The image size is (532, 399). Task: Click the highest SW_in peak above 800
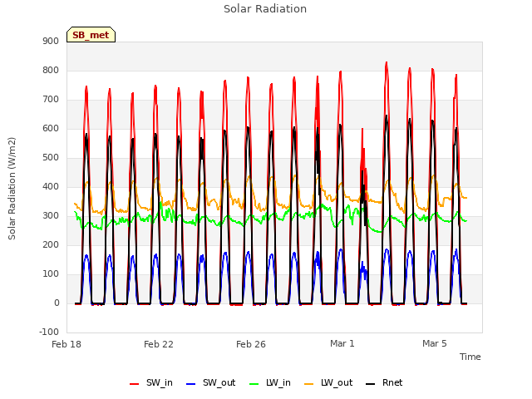tap(387, 65)
